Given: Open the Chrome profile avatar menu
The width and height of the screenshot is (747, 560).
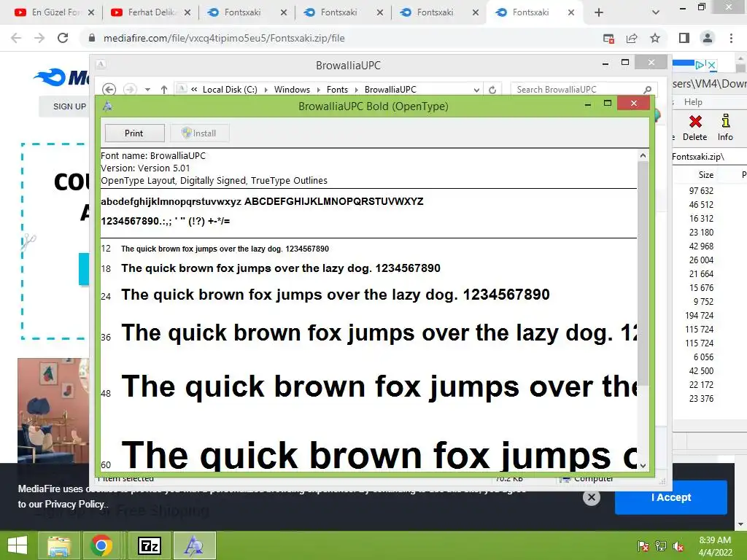Looking at the screenshot, I should (708, 38).
